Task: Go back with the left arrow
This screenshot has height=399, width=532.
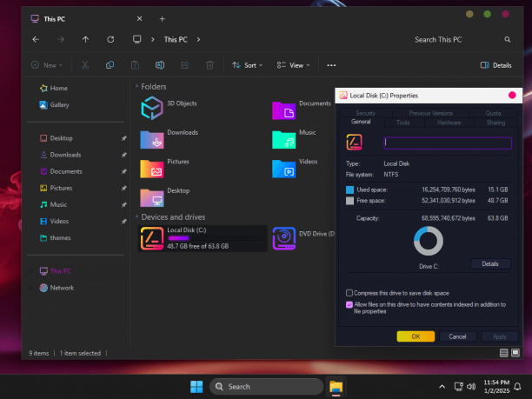Action: (x=36, y=40)
